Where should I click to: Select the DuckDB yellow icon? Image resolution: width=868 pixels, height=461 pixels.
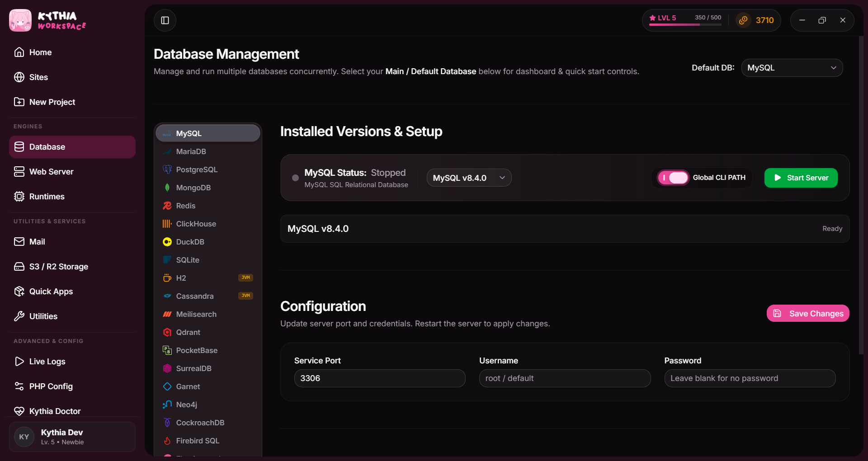click(x=167, y=242)
